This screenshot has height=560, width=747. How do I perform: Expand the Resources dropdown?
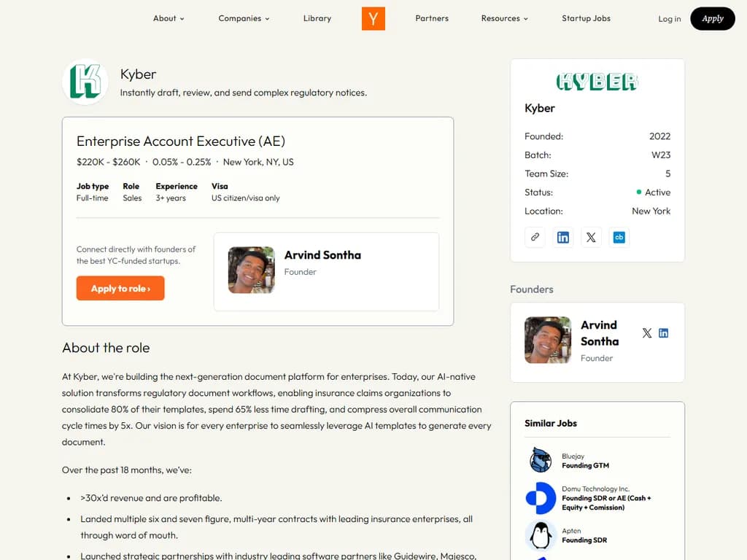click(x=504, y=18)
